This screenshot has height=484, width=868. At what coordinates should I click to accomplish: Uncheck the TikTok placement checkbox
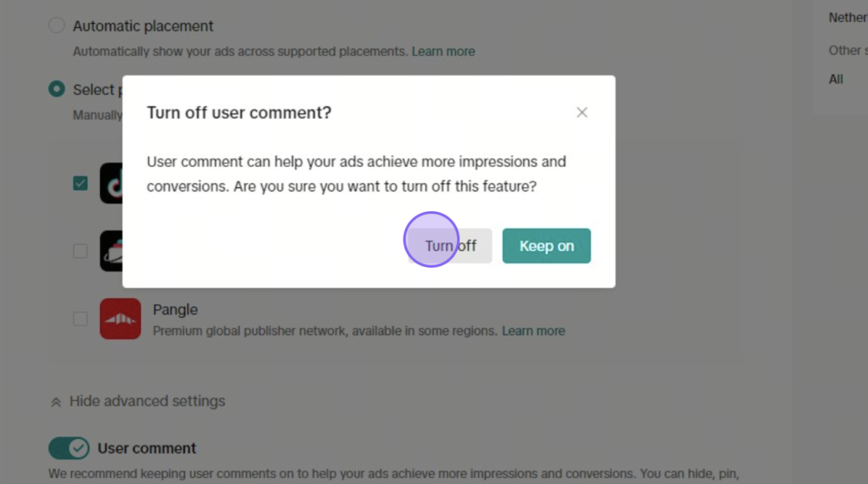[x=81, y=183]
